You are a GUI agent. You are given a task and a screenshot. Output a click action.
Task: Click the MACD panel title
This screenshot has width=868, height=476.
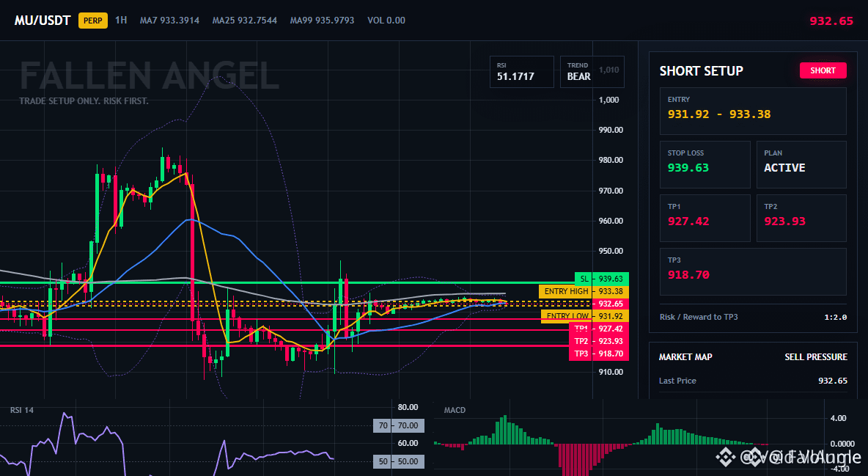pyautogui.click(x=455, y=410)
